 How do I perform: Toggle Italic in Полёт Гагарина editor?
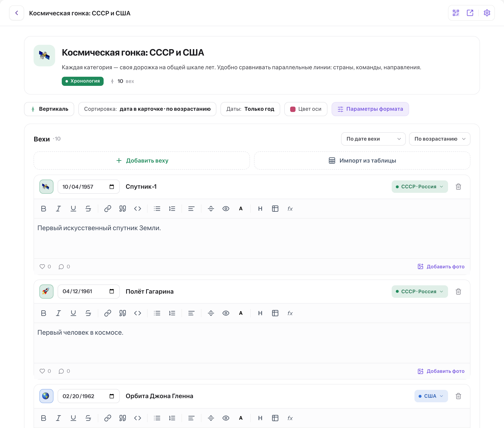click(x=58, y=313)
